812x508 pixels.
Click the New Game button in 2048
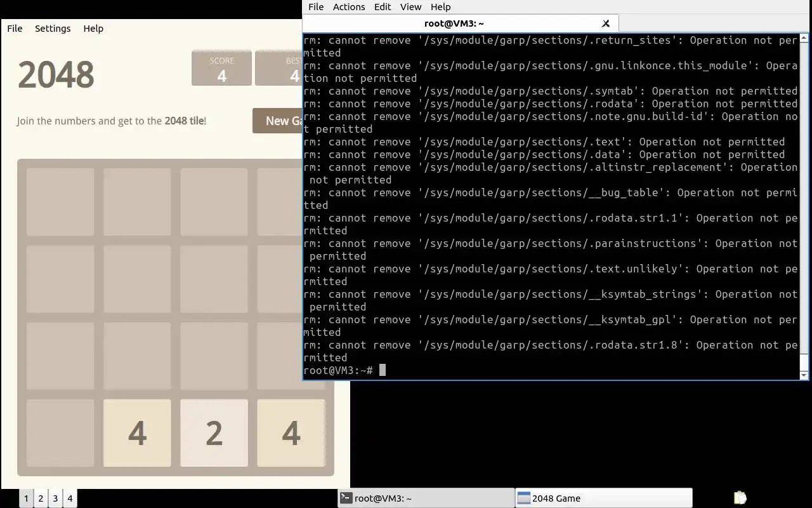pyautogui.click(x=278, y=121)
